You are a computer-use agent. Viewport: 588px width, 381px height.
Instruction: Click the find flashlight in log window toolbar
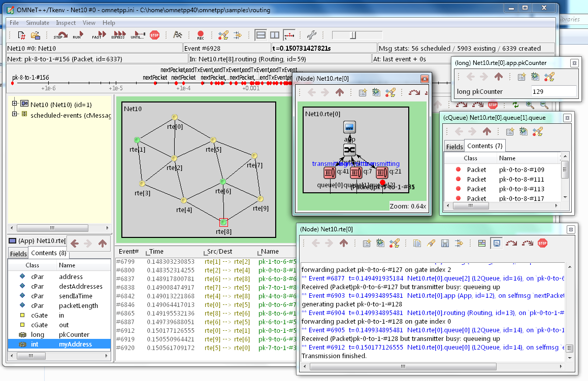click(x=431, y=243)
